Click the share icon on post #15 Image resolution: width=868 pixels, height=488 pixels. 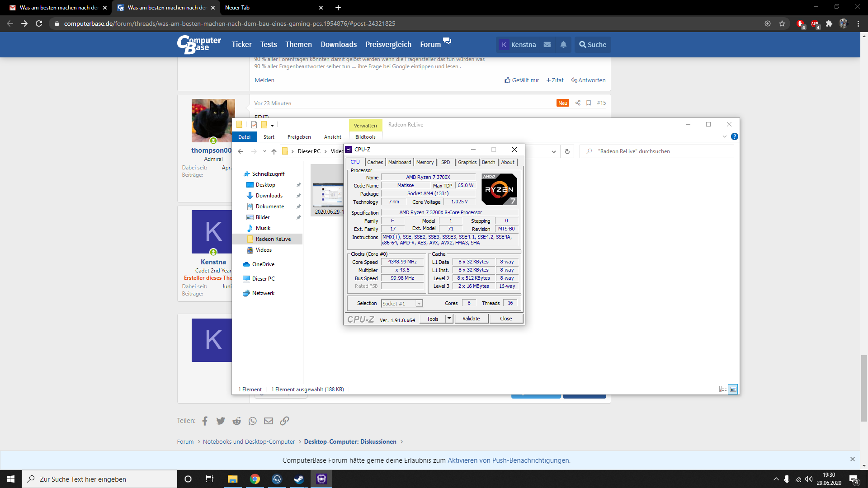click(578, 103)
